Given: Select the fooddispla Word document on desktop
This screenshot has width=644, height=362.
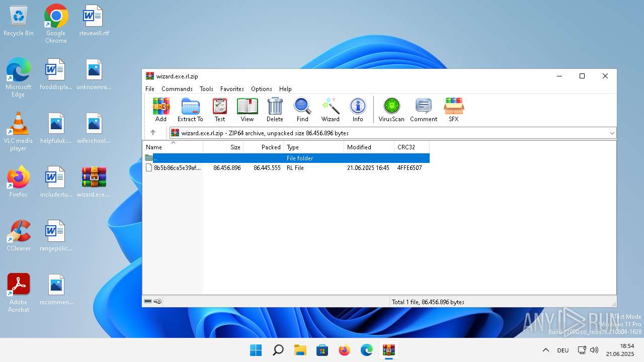Looking at the screenshot, I should click(x=56, y=74).
